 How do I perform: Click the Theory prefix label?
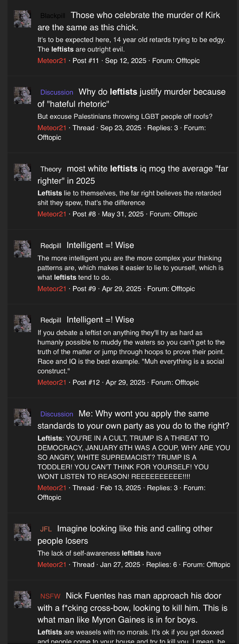[51, 169]
